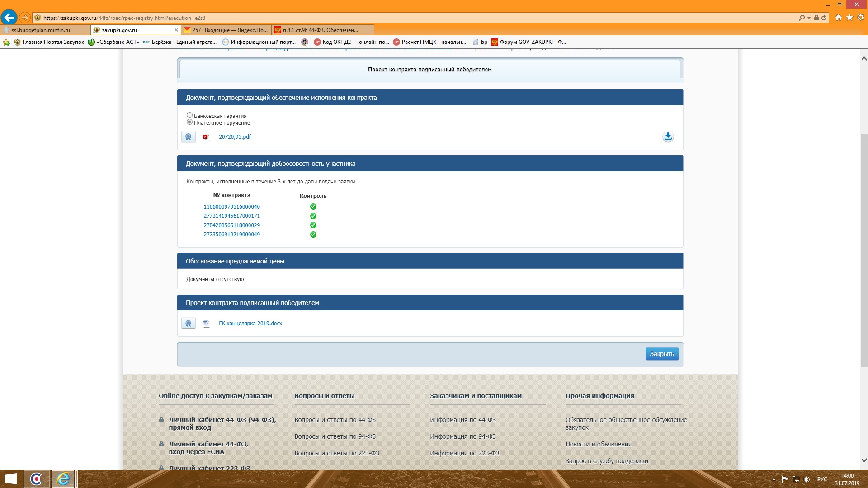Switch to 257 Входящие Яндекс Почта tab
The width and height of the screenshot is (868, 488).
(x=226, y=30)
